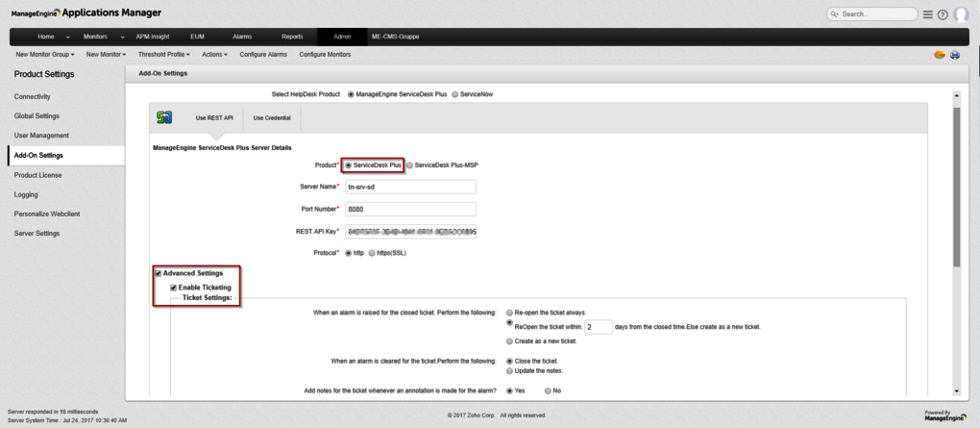Viewport: 980px width, 428px height.
Task: Click the Port Number field
Action: 410,209
